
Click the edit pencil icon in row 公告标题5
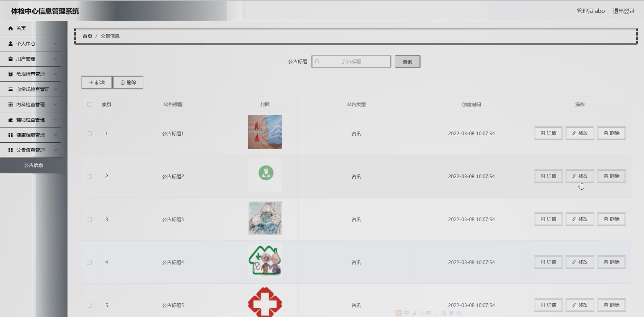pos(574,305)
